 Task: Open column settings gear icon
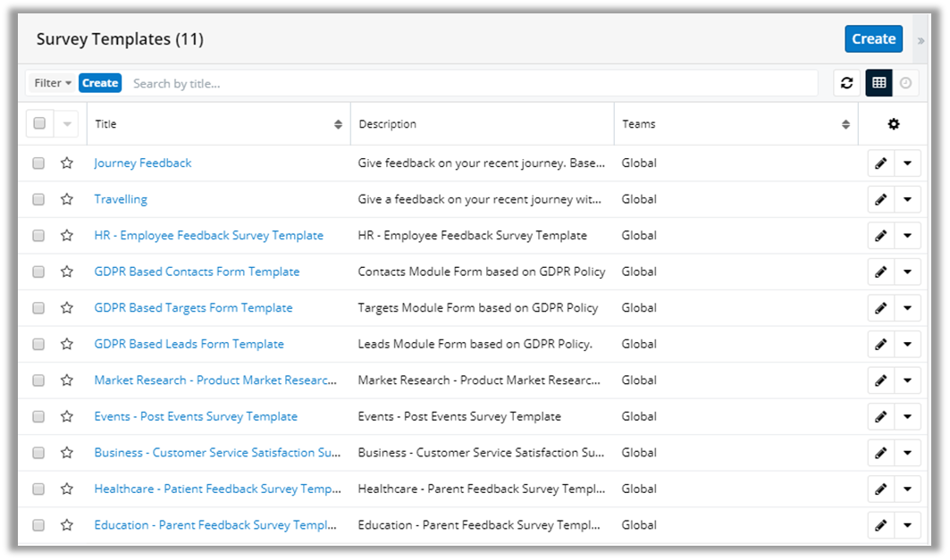[893, 124]
